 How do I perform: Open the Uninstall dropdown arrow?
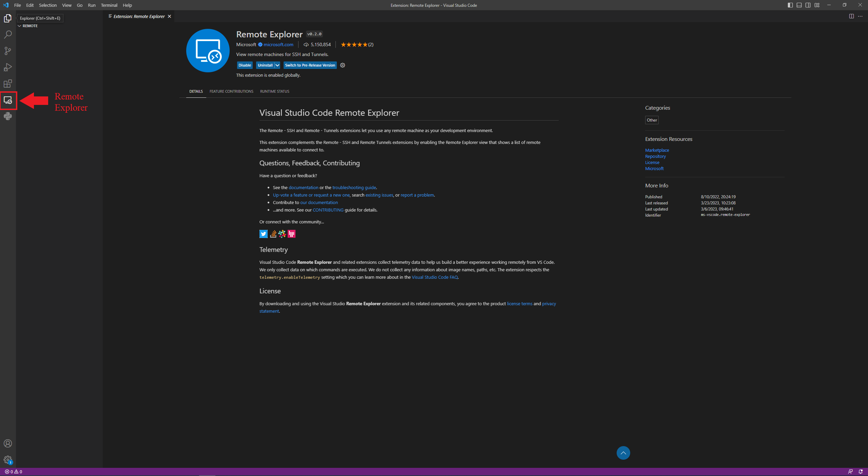277,65
